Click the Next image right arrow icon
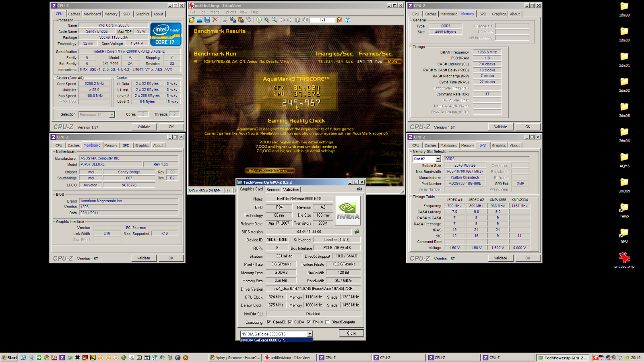This screenshot has height=362, width=644. coord(290,20)
